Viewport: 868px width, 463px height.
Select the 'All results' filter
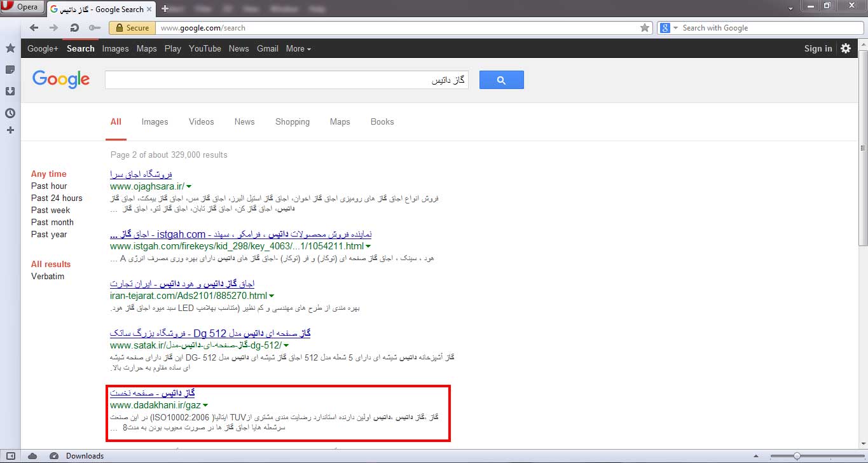(x=51, y=265)
